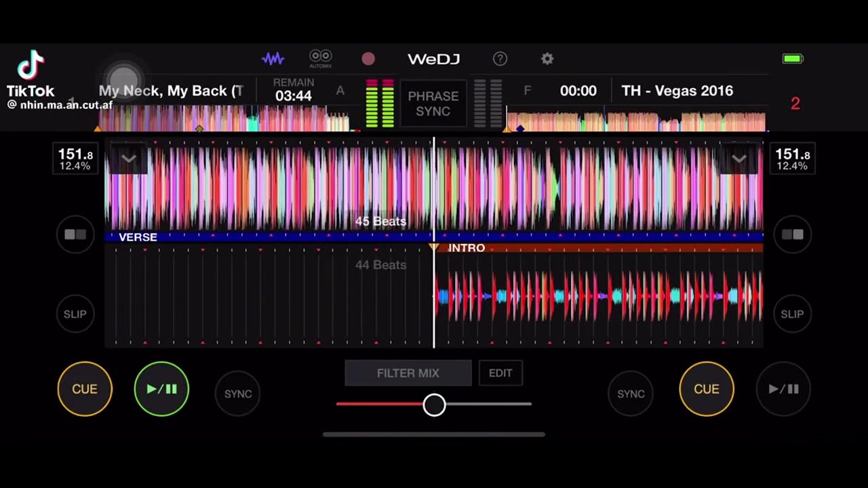Start the right deck with play/pause
Screen dimensions: 868x488
point(783,389)
